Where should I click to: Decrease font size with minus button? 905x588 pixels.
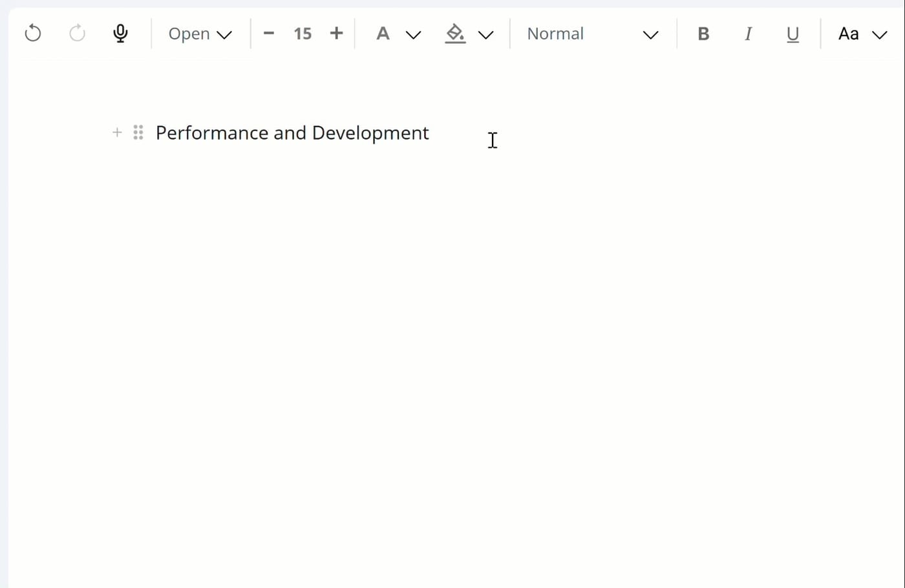click(269, 34)
